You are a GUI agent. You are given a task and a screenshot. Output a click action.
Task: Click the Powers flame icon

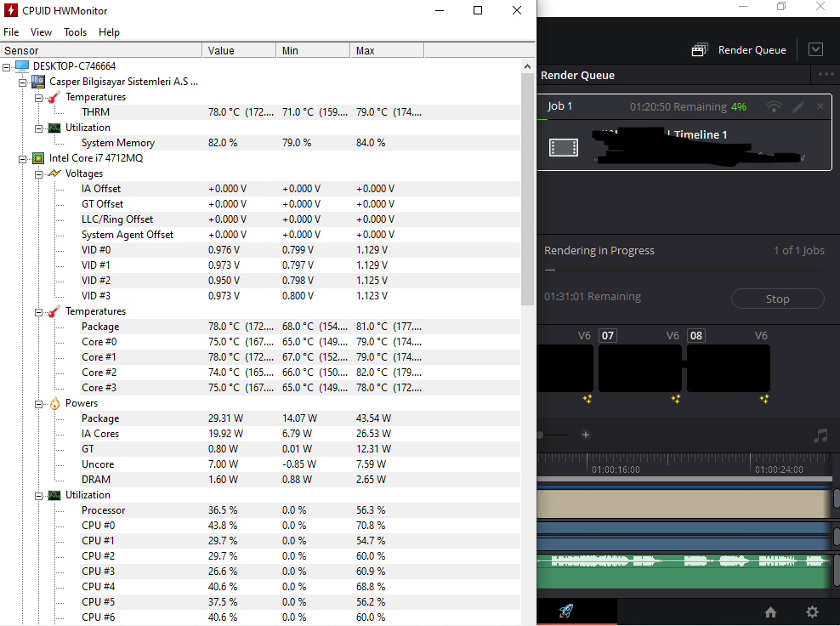click(x=54, y=403)
